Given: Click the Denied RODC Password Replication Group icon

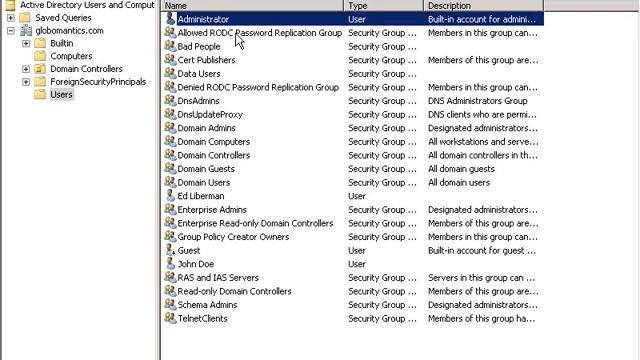Looking at the screenshot, I should [170, 87].
